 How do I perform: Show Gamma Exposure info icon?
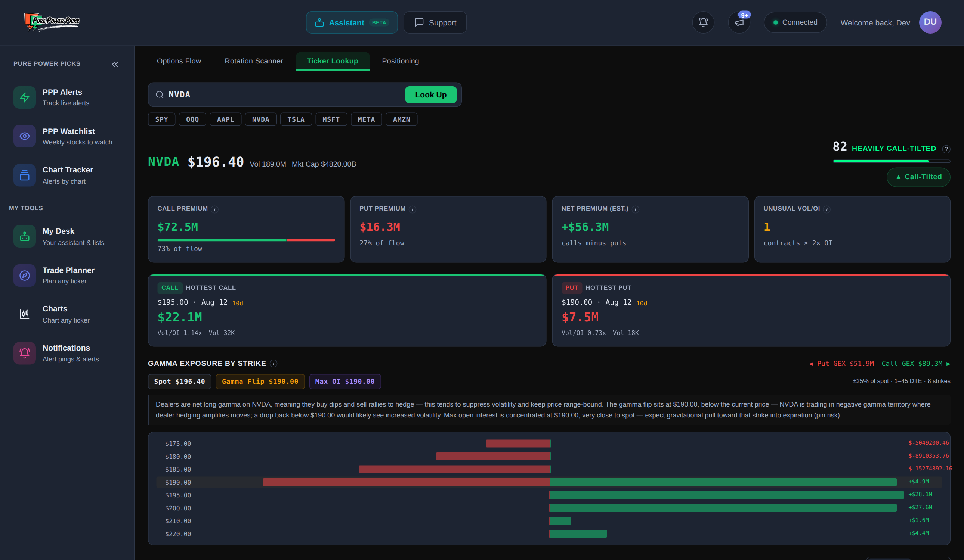[273, 363]
